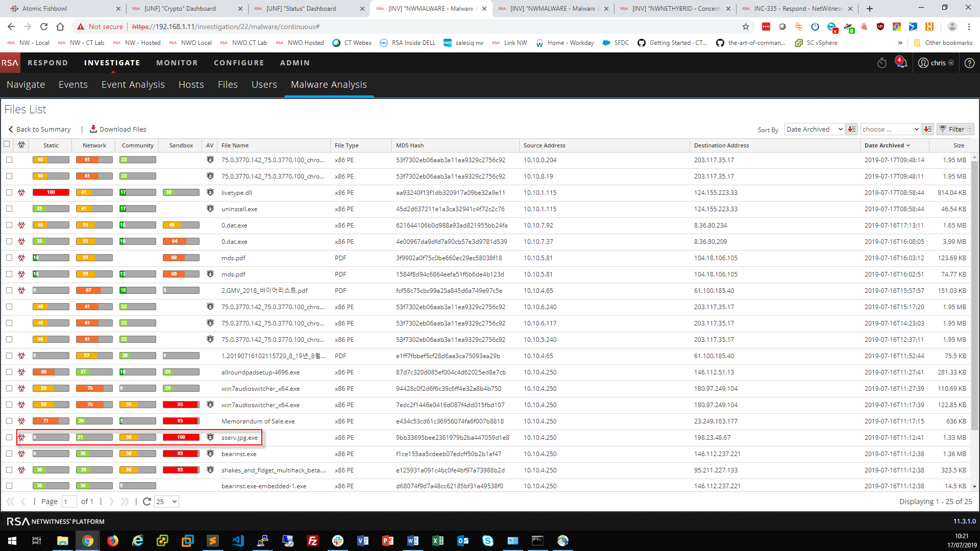The height and width of the screenshot is (551, 980).
Task: Open the page size 25 dropdown
Action: pos(166,502)
